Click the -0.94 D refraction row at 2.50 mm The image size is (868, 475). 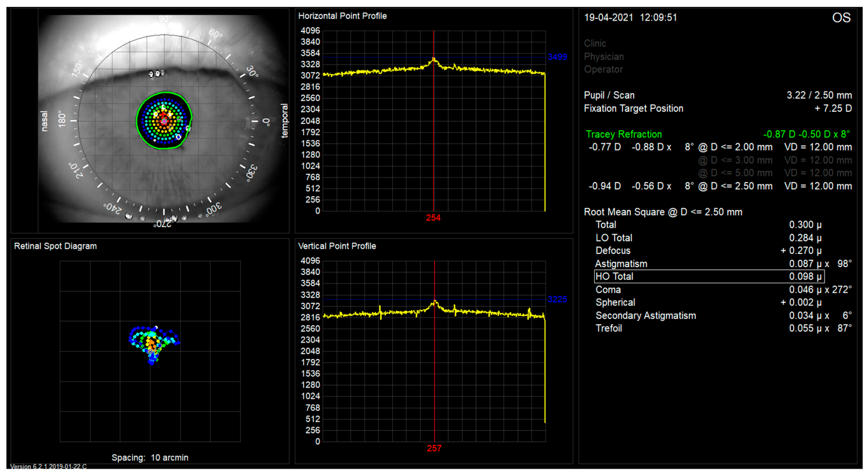tap(720, 186)
